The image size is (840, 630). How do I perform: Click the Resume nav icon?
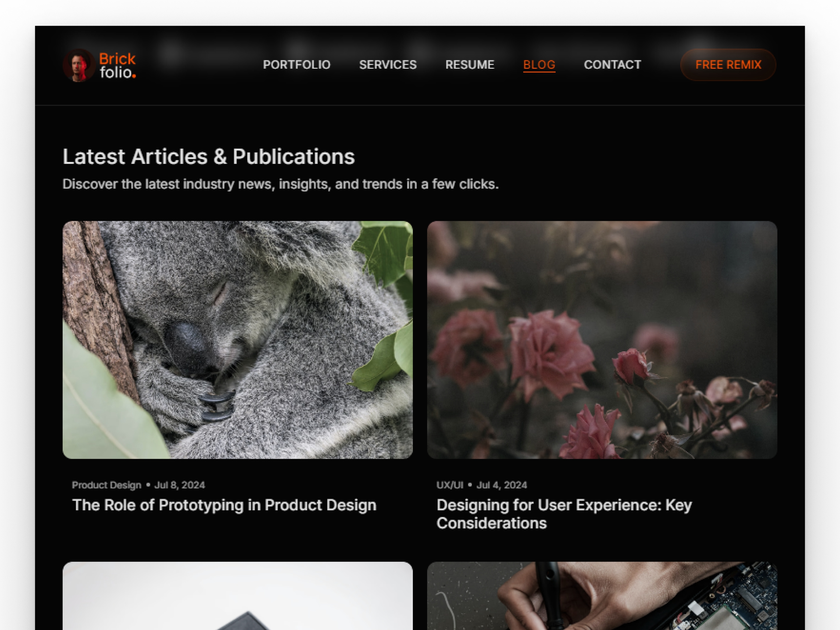469,64
